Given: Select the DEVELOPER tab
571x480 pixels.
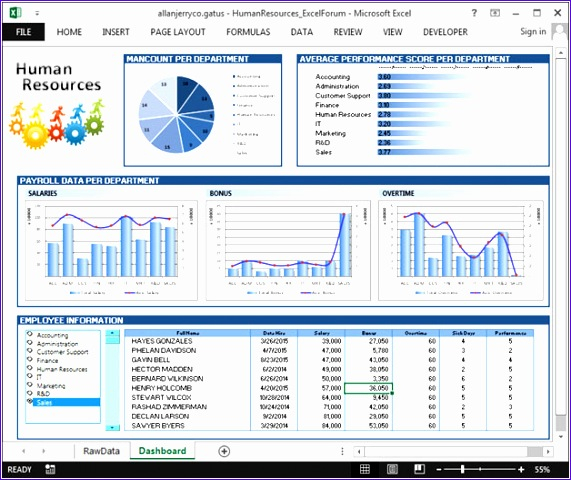Looking at the screenshot, I should pyautogui.click(x=445, y=32).
